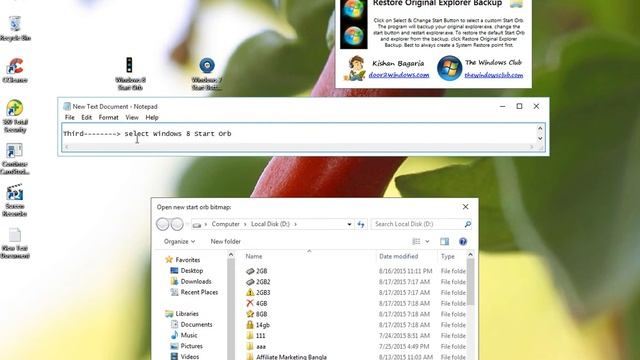The width and height of the screenshot is (640, 360).
Task: Open the Screen Recorder desktop icon
Action: (x=15, y=200)
